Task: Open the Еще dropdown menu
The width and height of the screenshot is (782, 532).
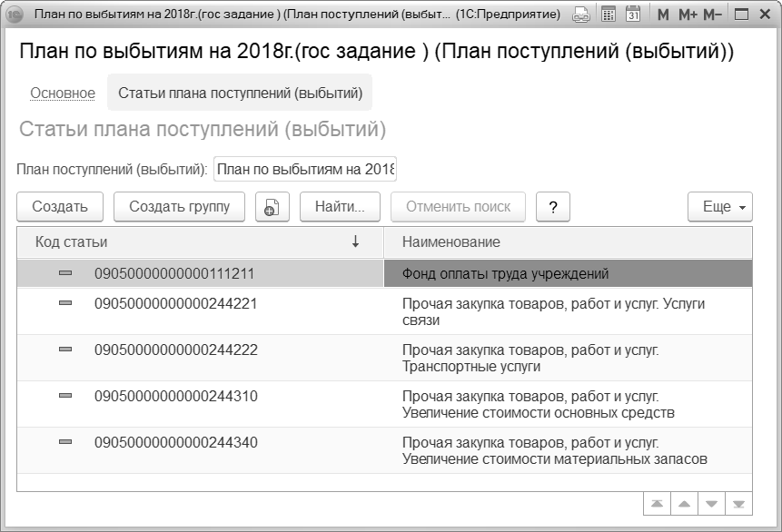Action: point(719,206)
